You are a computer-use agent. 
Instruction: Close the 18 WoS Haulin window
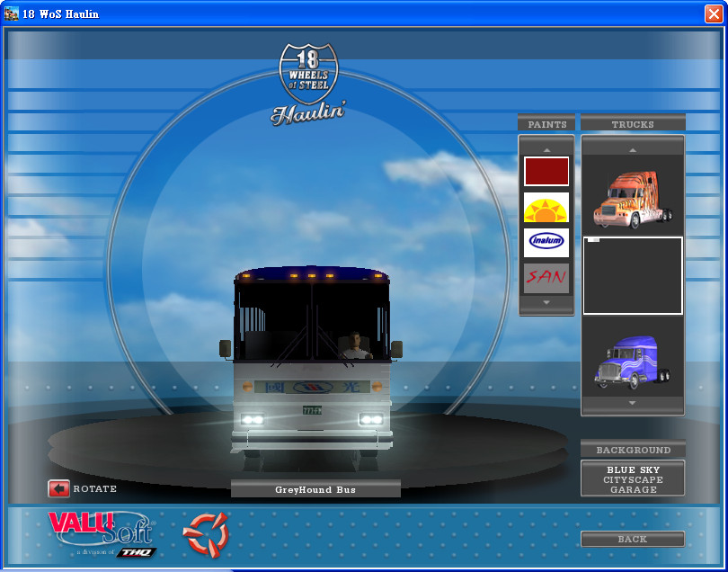714,13
